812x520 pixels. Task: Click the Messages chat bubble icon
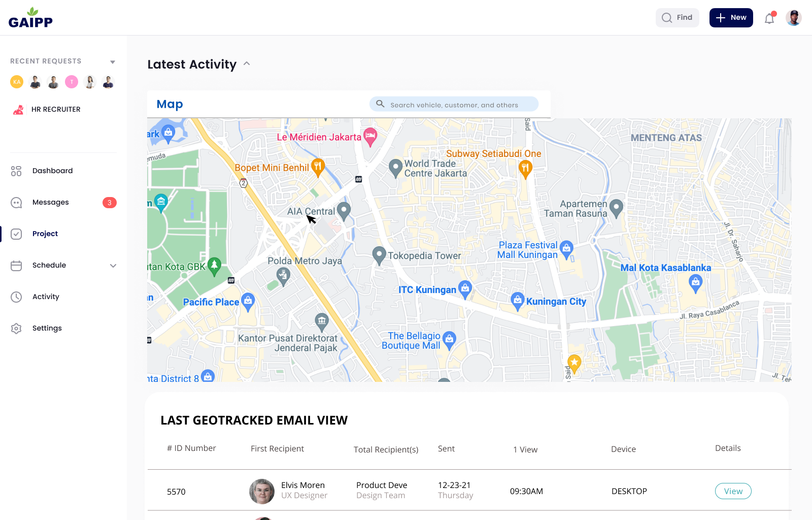(x=16, y=203)
